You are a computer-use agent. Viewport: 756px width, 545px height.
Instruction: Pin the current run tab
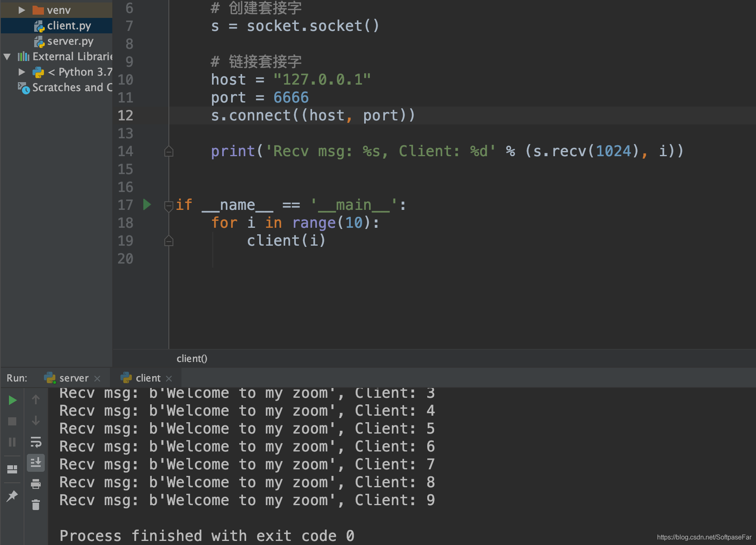(x=12, y=496)
